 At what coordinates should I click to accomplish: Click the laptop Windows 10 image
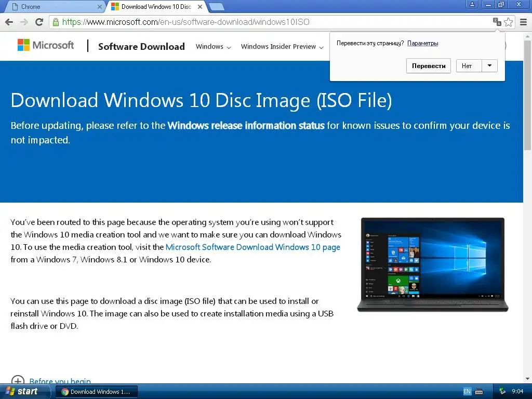coord(433,264)
